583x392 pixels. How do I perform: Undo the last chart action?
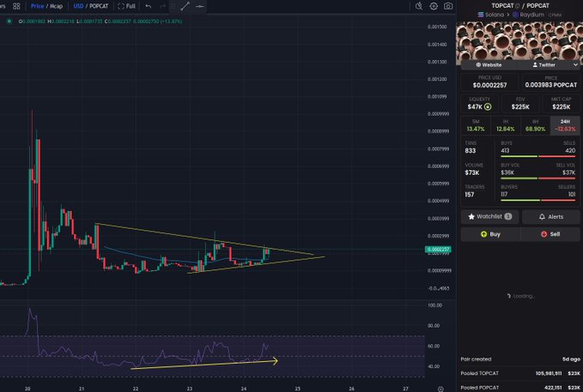(148, 6)
